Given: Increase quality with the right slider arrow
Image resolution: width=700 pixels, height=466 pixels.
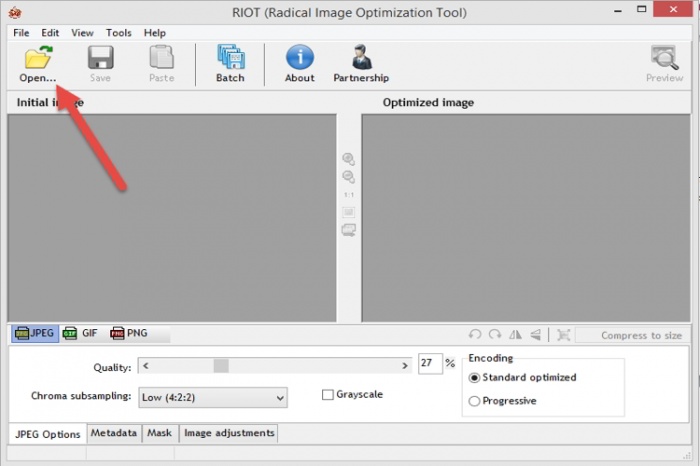Looking at the screenshot, I should coord(404,366).
